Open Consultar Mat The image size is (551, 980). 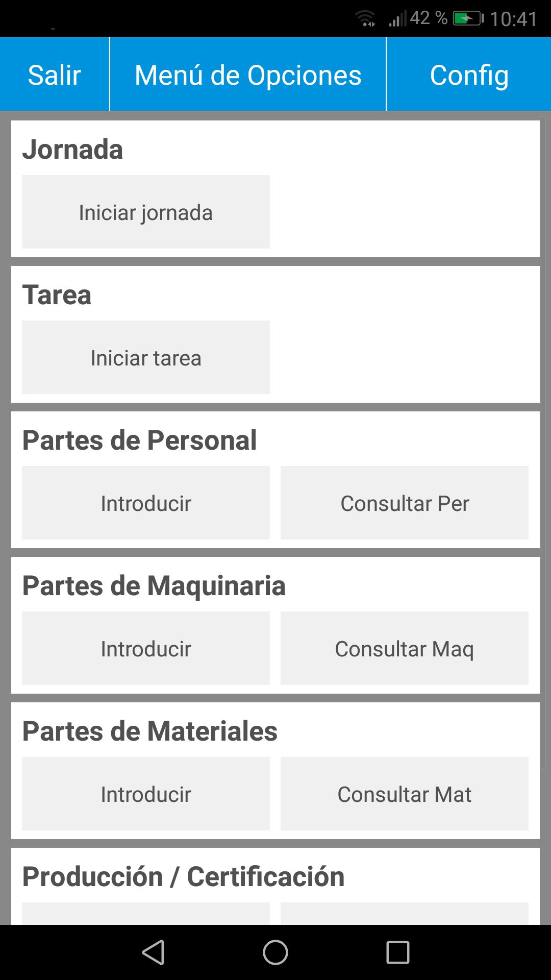pos(405,794)
